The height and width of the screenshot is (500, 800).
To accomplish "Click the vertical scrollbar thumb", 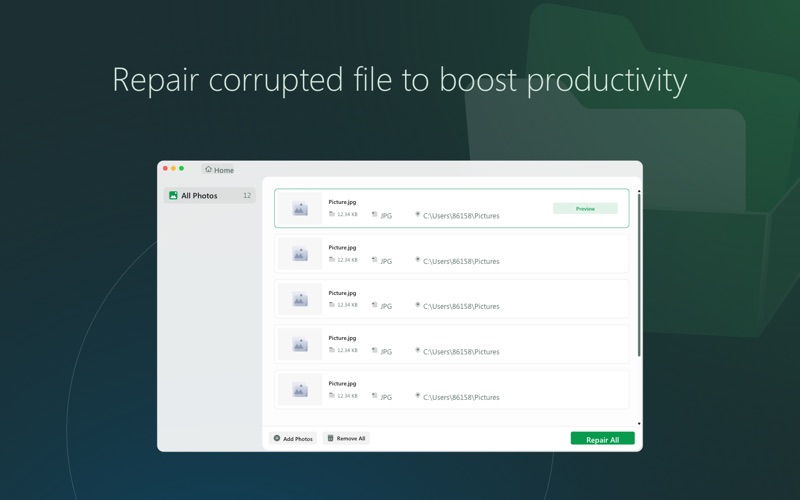I will (x=639, y=276).
